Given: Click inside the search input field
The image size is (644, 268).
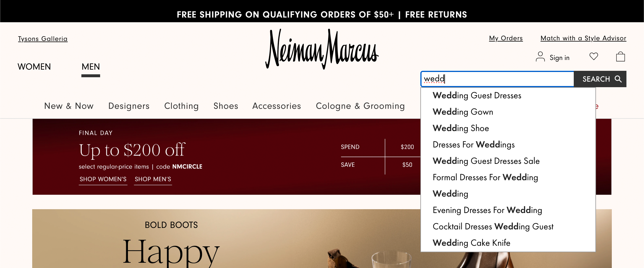Looking at the screenshot, I should click(498, 79).
